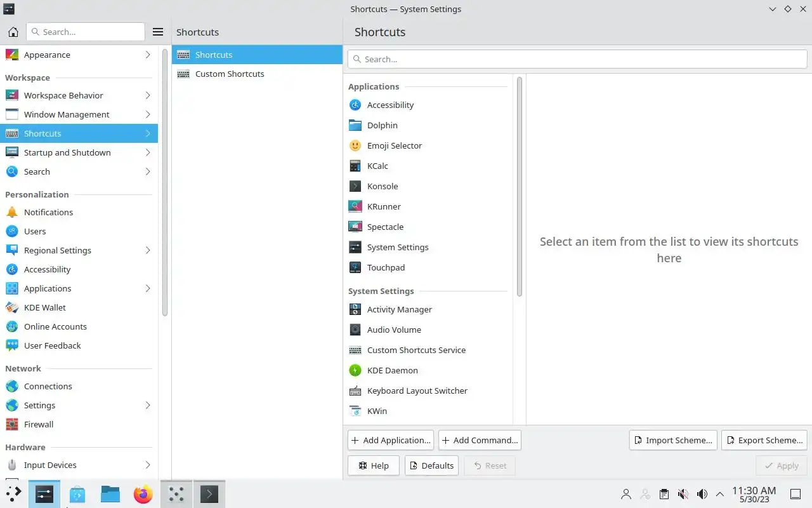Expand Workspace Behavior chevron
Screen dimensions: 812x508
tap(148, 95)
